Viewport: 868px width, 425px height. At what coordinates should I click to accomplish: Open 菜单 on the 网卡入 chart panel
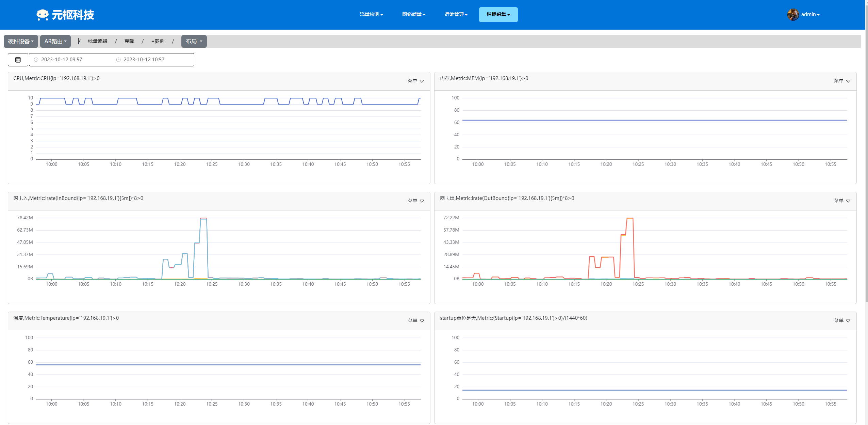tap(416, 201)
